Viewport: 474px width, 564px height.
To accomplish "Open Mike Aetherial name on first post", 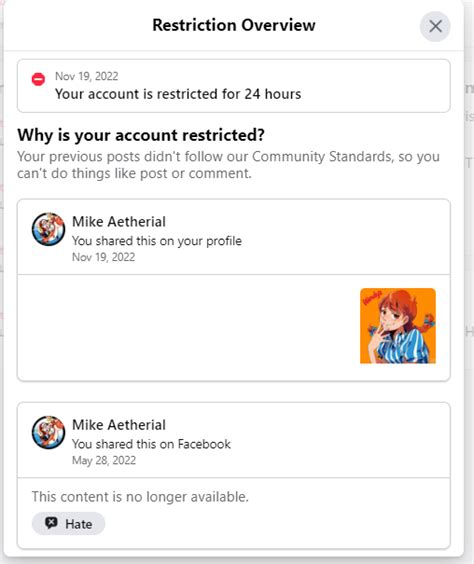I will point(119,222).
